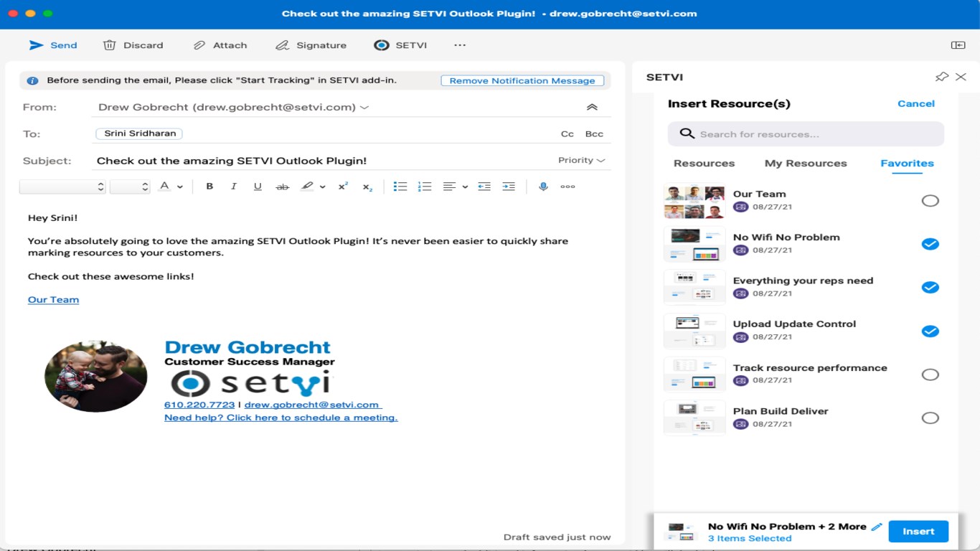The height and width of the screenshot is (551, 980).
Task: Add a Bcc field
Action: [594, 134]
